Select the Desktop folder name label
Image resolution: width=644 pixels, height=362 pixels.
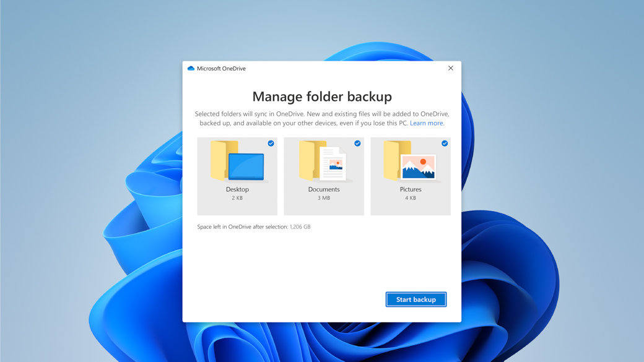pos(237,189)
